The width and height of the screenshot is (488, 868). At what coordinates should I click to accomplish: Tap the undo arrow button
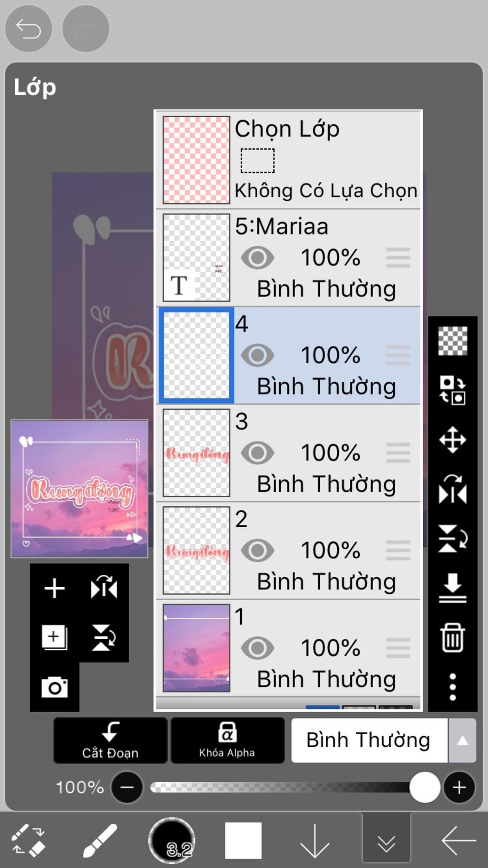[x=28, y=29]
